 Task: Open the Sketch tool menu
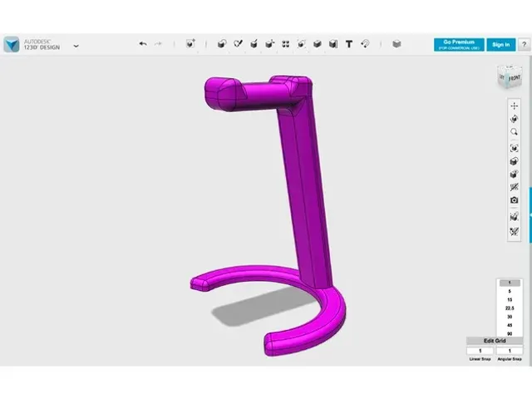click(238, 44)
